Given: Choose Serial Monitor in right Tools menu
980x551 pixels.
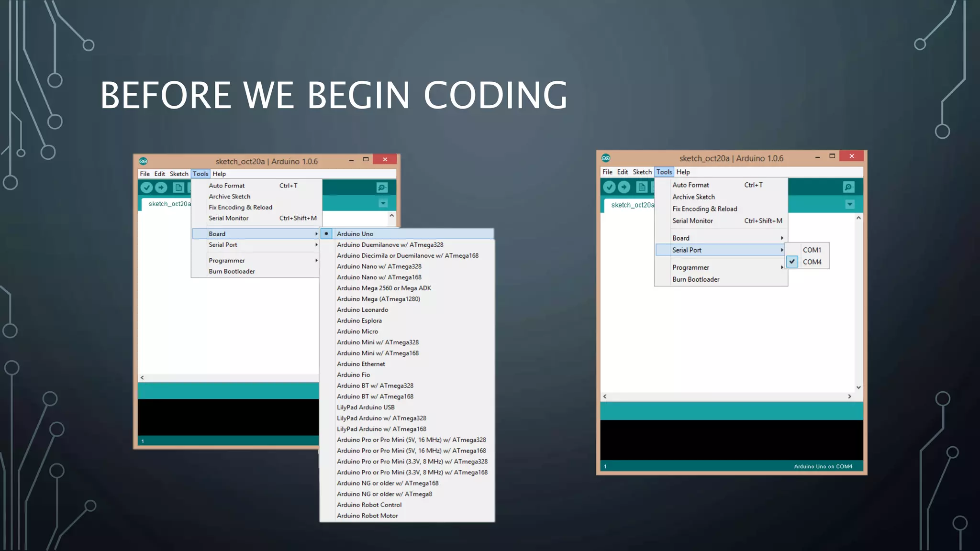Looking at the screenshot, I should point(721,221).
